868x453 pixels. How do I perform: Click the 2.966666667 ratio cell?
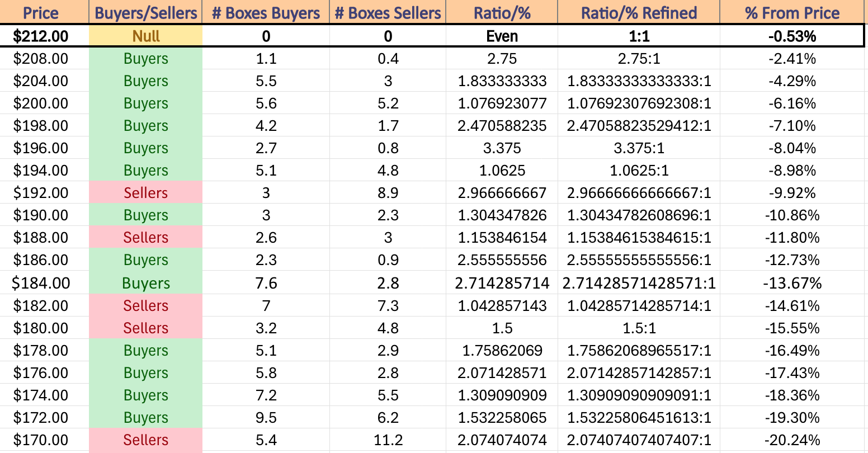tap(502, 192)
